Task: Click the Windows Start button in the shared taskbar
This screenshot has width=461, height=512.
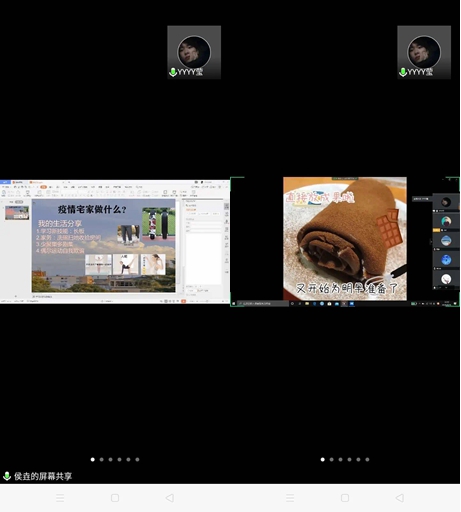Action: [234, 304]
